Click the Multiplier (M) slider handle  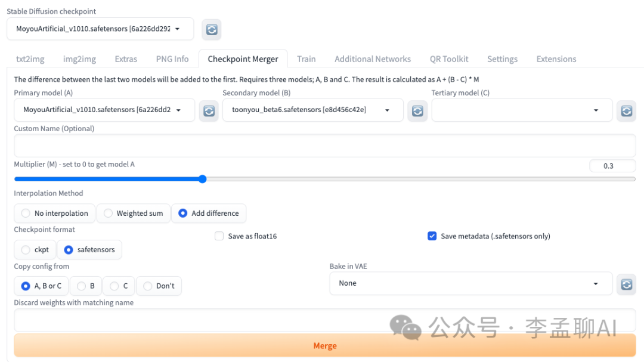pyautogui.click(x=203, y=179)
